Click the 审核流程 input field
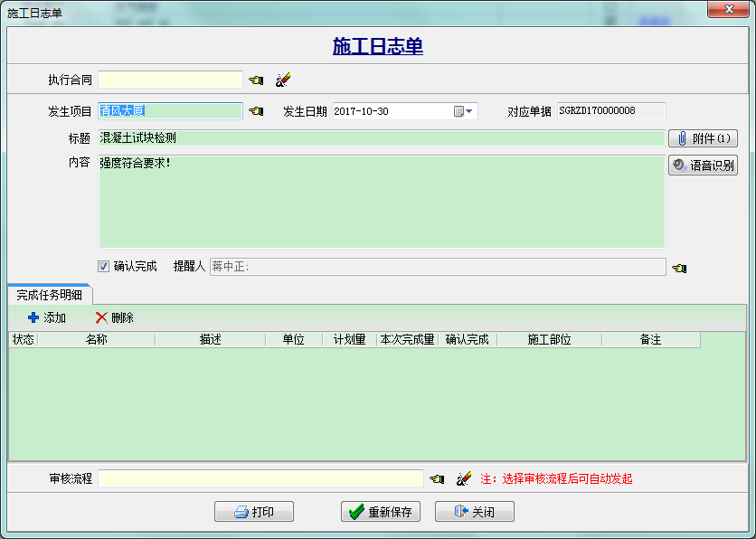This screenshot has height=539, width=756. 260,478
